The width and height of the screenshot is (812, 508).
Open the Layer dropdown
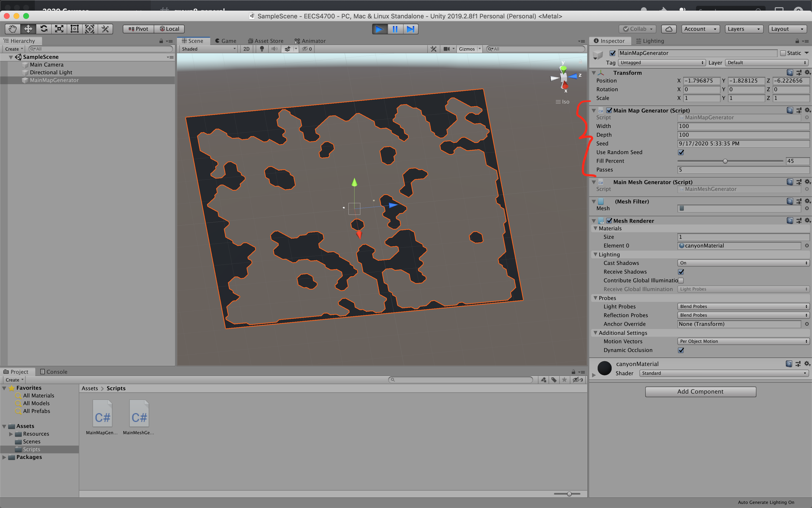[767, 62]
